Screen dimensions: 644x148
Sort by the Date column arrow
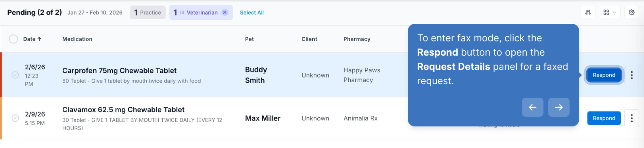coord(39,39)
